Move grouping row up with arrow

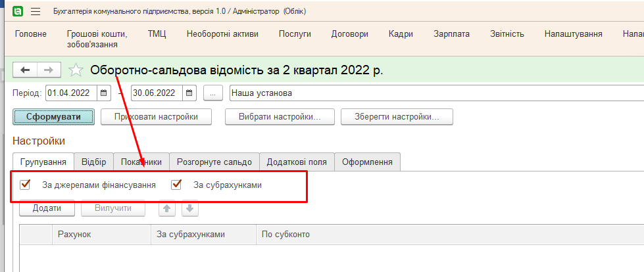[x=168, y=208]
